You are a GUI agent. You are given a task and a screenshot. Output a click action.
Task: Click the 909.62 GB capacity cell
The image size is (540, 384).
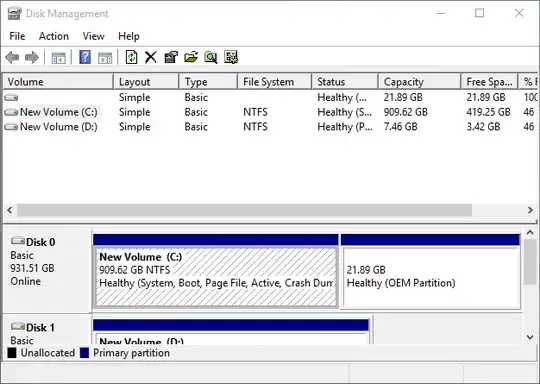[x=406, y=112]
